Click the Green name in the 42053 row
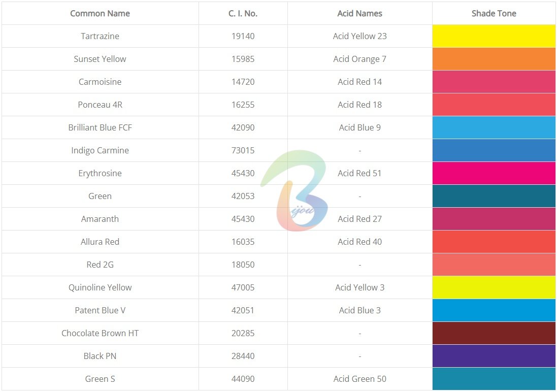Image resolution: width=557 pixels, height=392 pixels. pyautogui.click(x=100, y=196)
